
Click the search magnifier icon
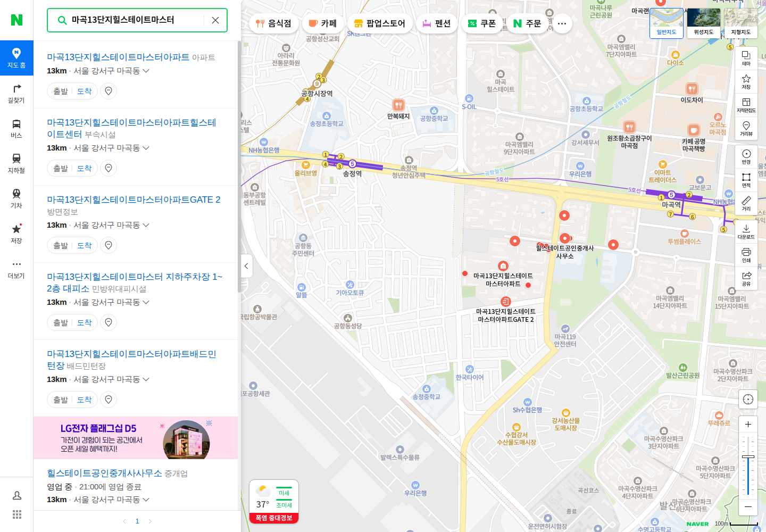(62, 20)
